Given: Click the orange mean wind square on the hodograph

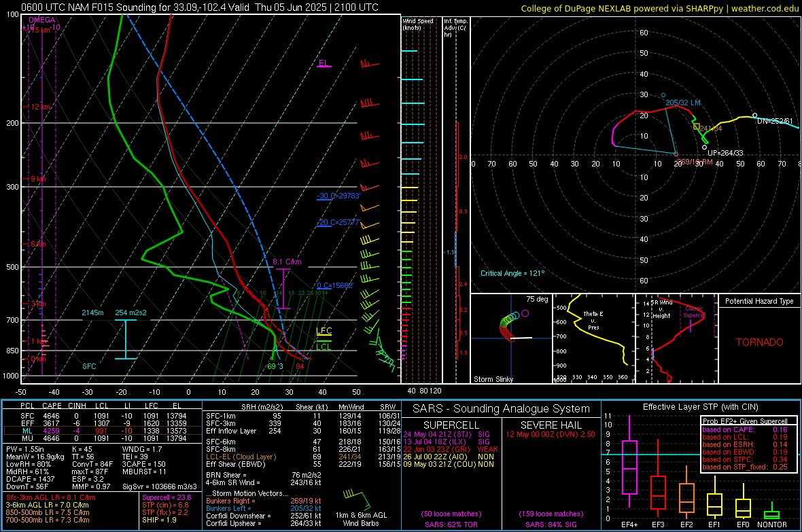Looking at the screenshot, I should [696, 126].
